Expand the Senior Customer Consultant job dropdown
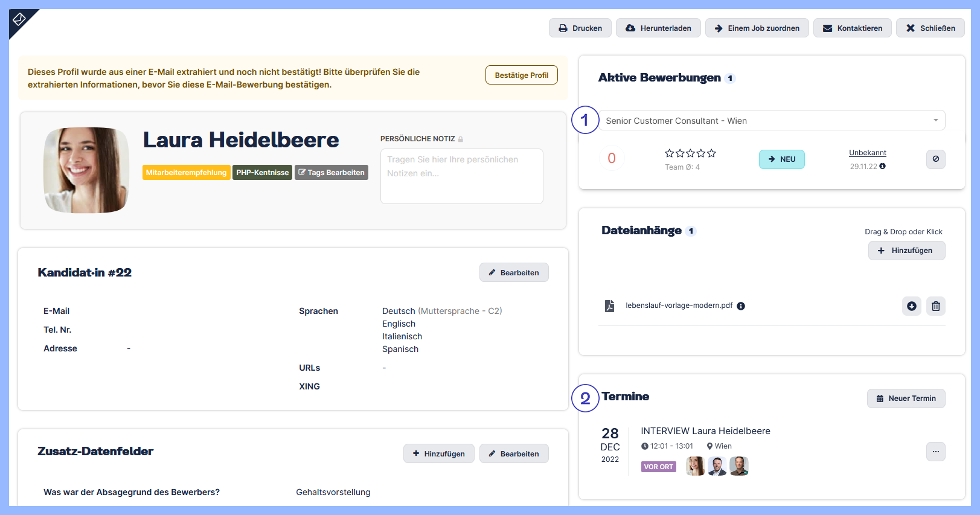The image size is (980, 515). 935,120
